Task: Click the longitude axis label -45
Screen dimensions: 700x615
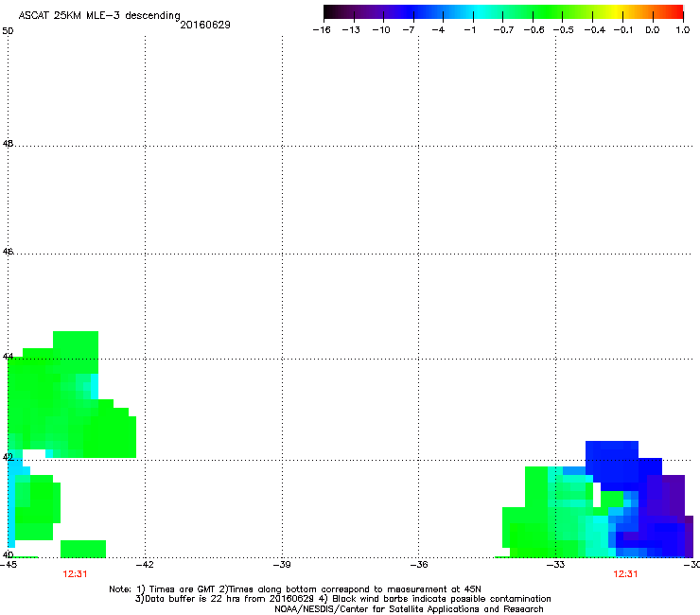Action: [9, 565]
